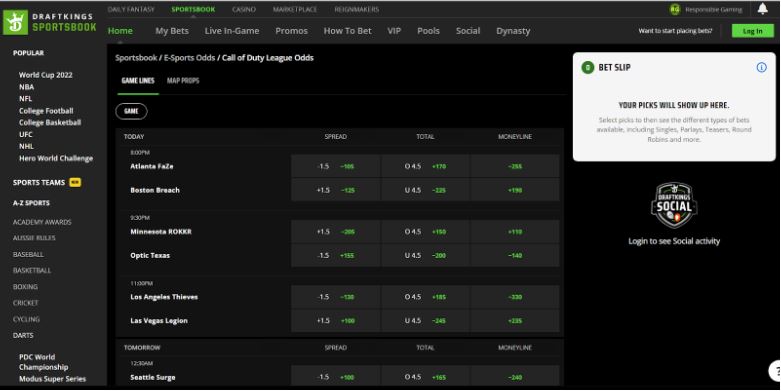Open Live In-Game page

(x=232, y=31)
